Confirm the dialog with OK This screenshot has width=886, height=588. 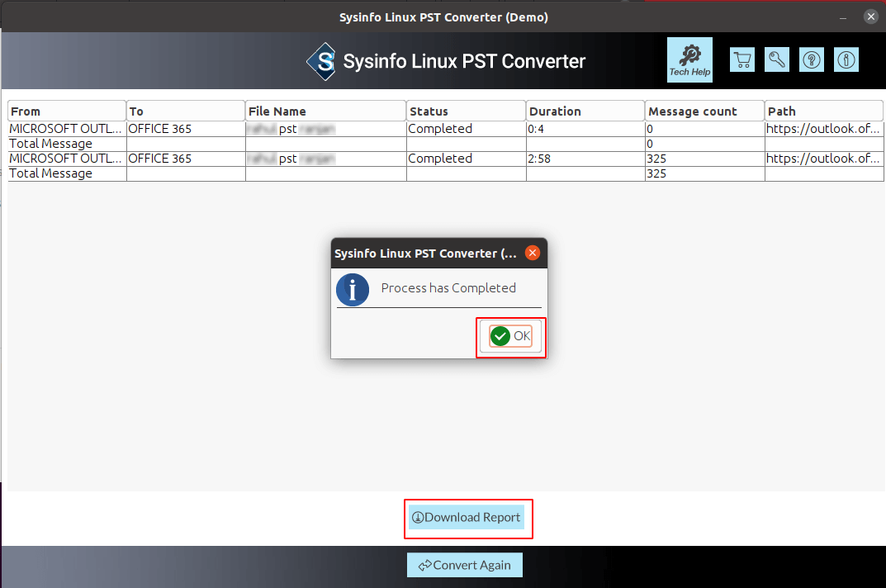511,336
